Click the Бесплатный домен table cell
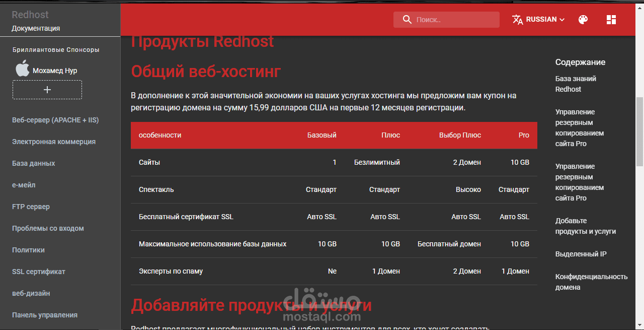The width and height of the screenshot is (644, 330). point(449,244)
